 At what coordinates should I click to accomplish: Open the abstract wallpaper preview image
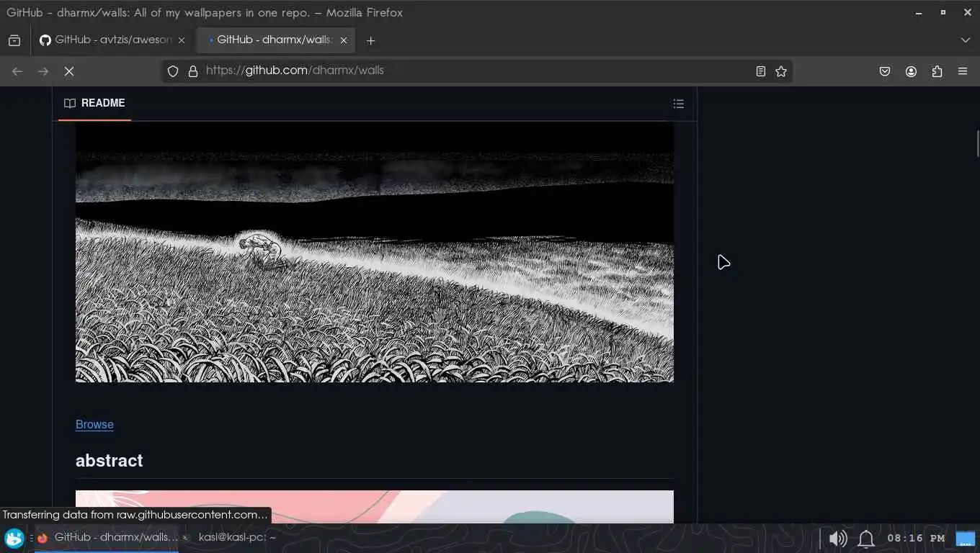(x=375, y=507)
